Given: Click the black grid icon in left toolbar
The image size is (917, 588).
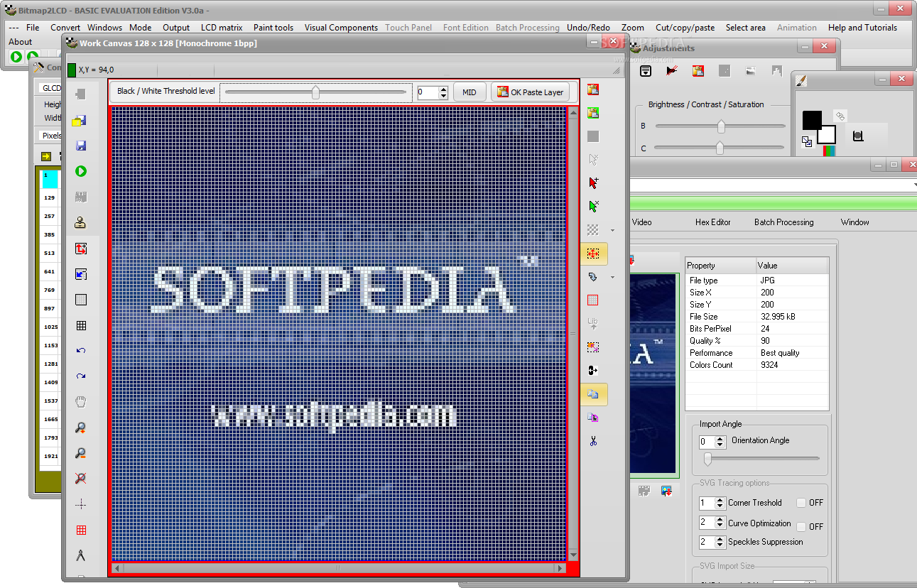Looking at the screenshot, I should tap(81, 325).
